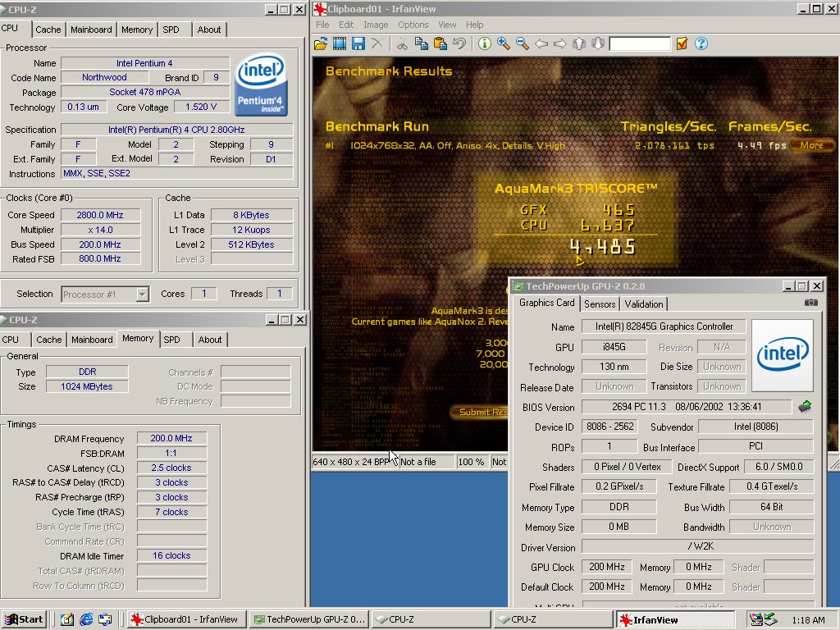Click Clipboard01 - IrfanView taskbar button

(x=188, y=620)
